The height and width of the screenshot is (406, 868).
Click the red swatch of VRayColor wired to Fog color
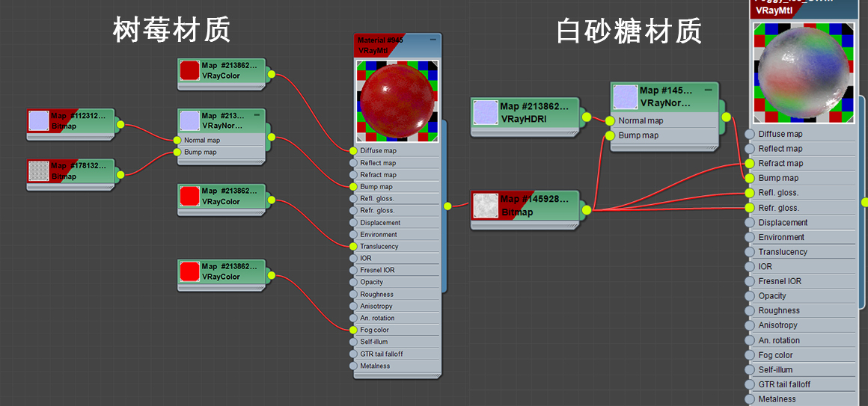point(190,271)
